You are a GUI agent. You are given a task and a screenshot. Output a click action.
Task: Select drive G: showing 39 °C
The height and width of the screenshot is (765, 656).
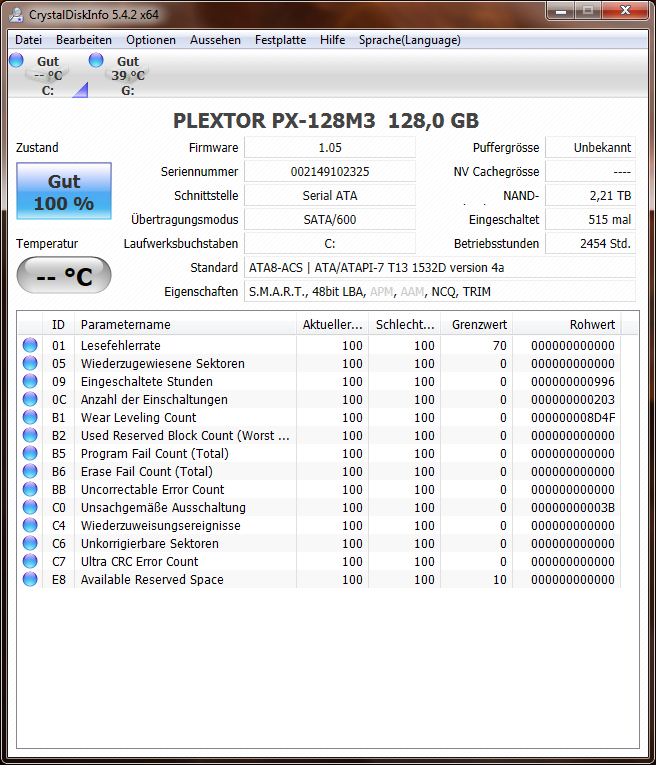coord(128,76)
